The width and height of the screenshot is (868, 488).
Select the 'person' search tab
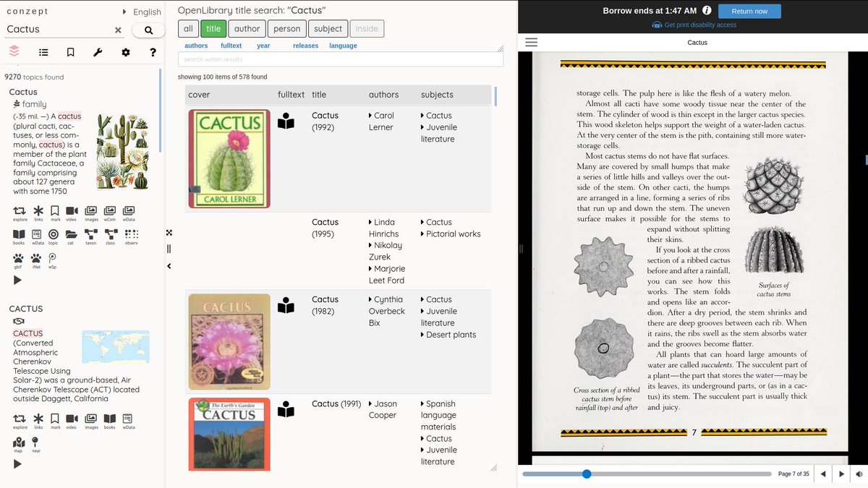pyautogui.click(x=286, y=29)
